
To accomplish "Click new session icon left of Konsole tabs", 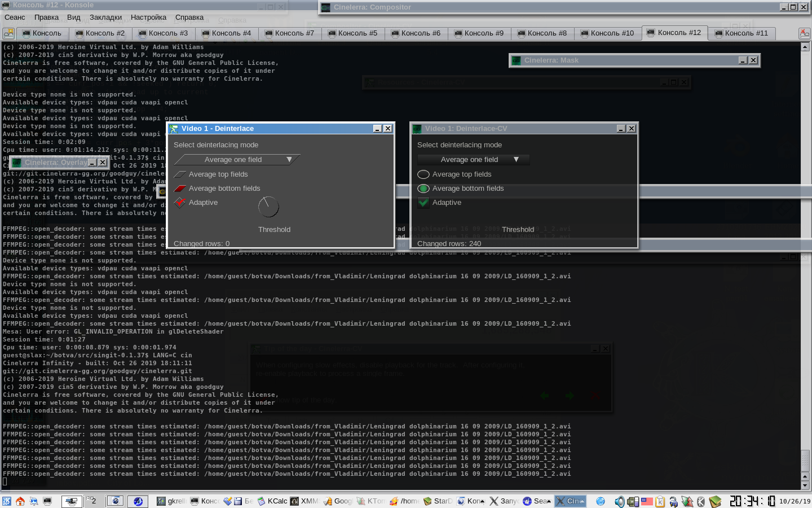I will pos(8,33).
